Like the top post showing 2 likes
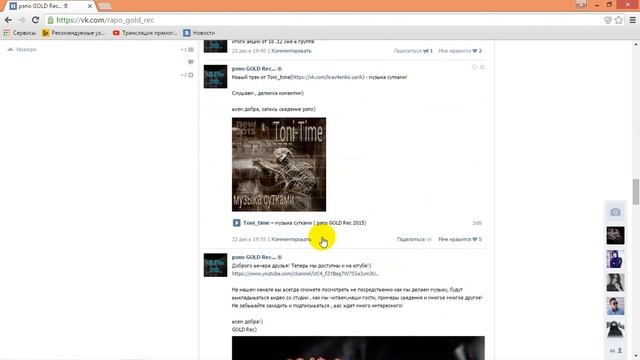 (x=460, y=51)
